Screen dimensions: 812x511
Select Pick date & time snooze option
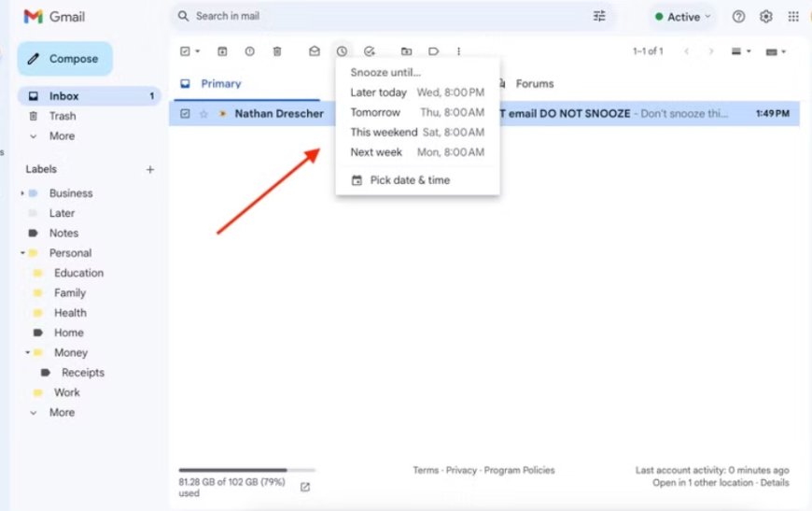coord(409,180)
